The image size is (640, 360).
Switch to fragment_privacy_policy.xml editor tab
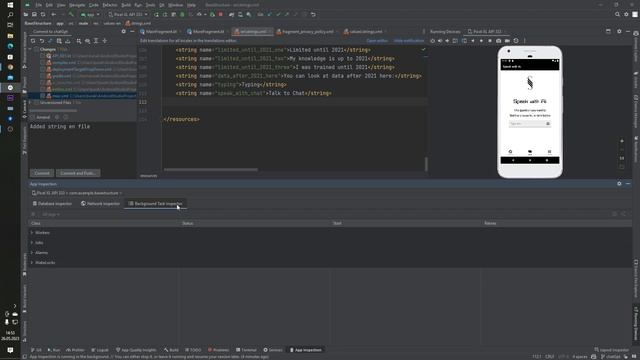coord(306,31)
